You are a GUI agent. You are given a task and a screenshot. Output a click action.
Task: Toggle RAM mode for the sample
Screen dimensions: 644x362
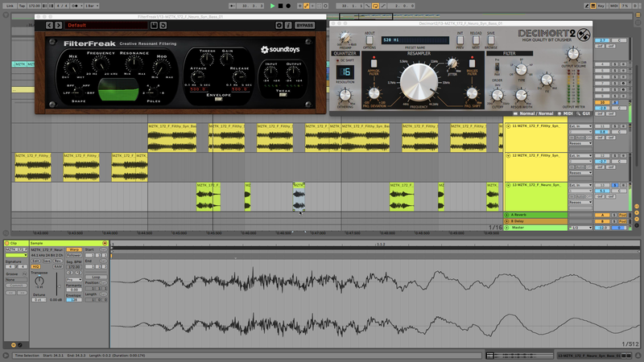click(58, 266)
